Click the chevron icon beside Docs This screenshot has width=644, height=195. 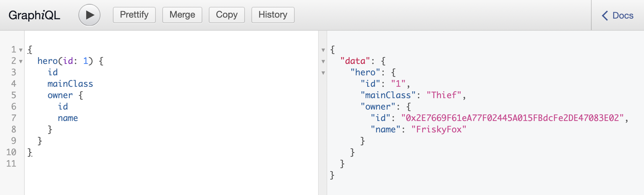tap(605, 15)
